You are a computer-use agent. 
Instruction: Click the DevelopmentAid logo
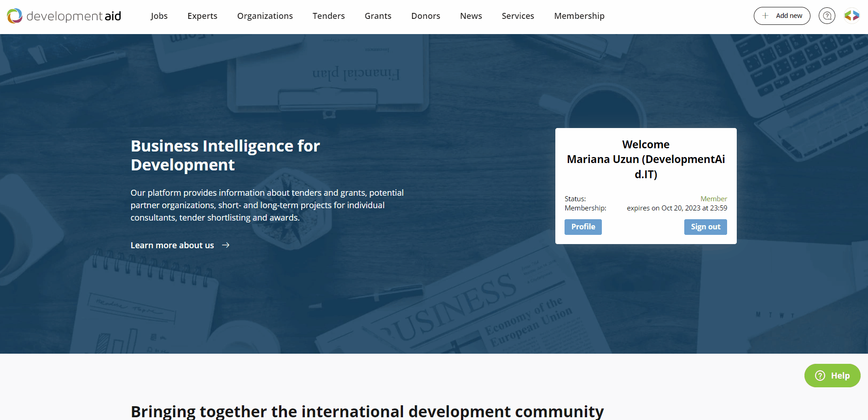pos(64,16)
